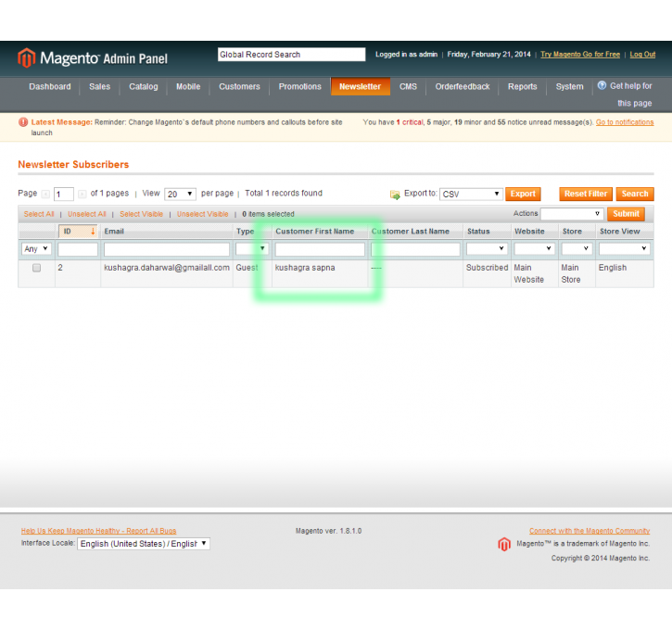
Task: Click the orange Export button
Action: [523, 194]
